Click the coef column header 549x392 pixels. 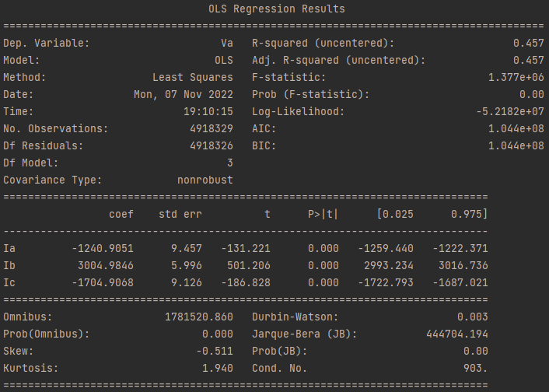[x=121, y=214]
